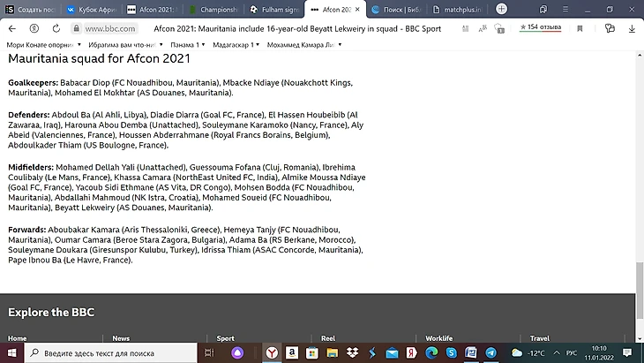Expand the Мори Конате bookmark dropdown

point(79,45)
